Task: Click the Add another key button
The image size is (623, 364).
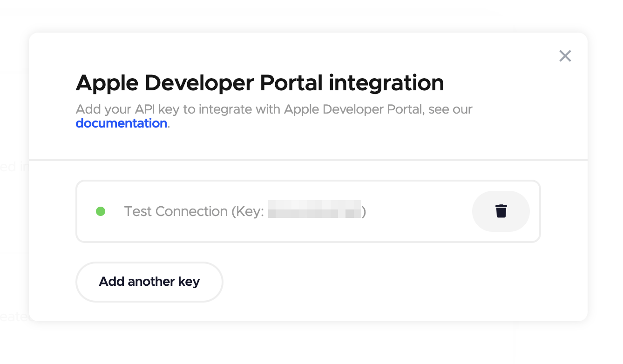Action: tap(149, 282)
